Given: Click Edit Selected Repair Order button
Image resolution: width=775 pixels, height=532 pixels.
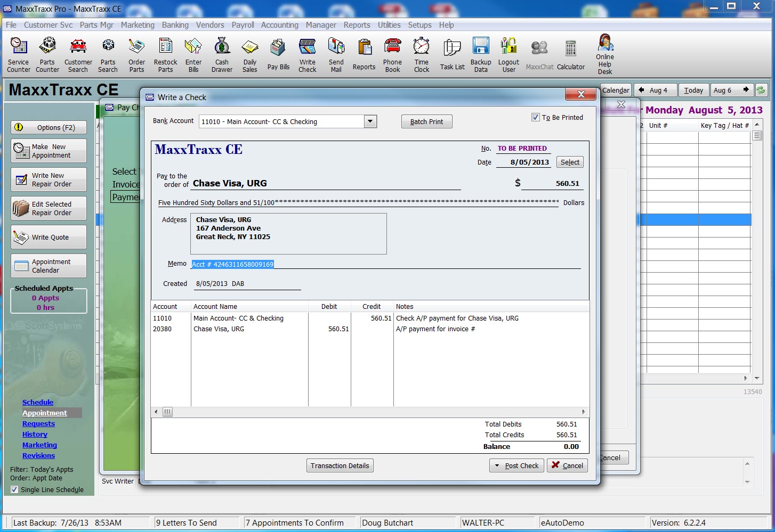Looking at the screenshot, I should tap(49, 208).
